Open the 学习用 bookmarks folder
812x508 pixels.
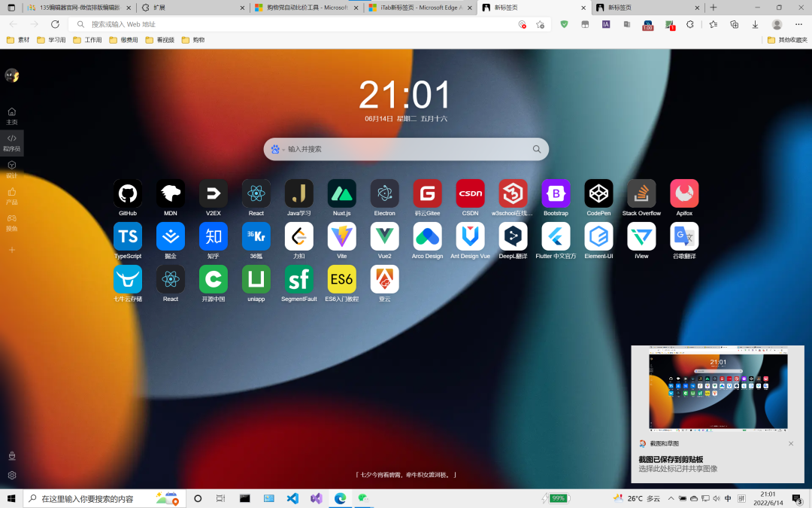point(51,40)
